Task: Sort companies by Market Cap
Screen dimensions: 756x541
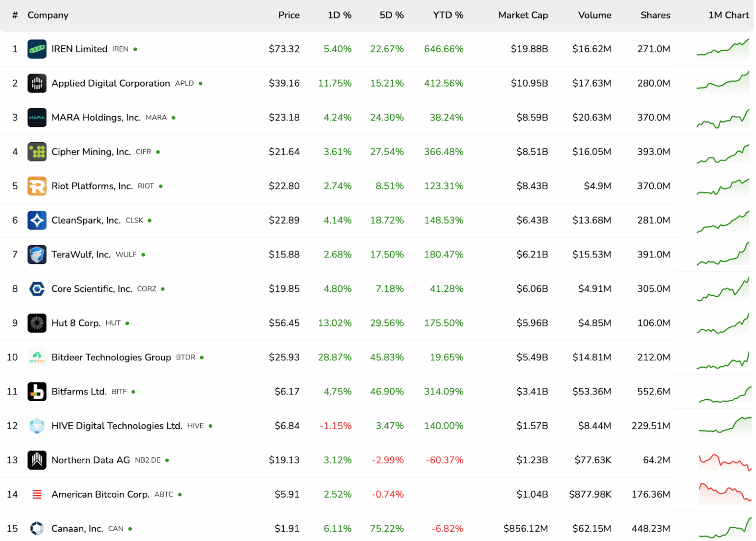Action: click(523, 15)
